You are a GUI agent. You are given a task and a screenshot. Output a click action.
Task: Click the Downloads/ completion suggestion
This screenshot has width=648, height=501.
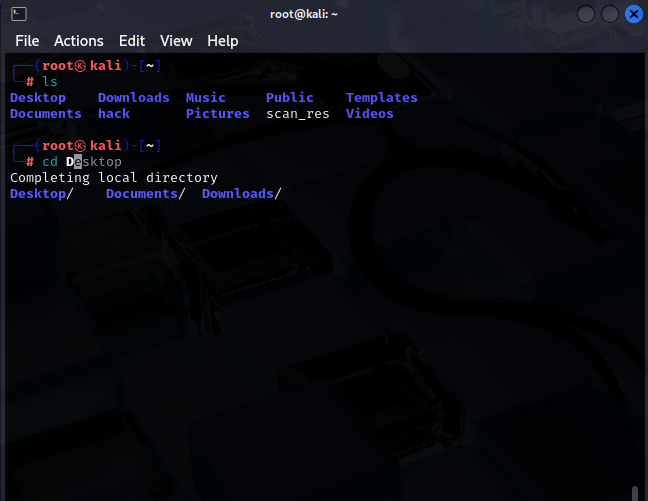[242, 193]
